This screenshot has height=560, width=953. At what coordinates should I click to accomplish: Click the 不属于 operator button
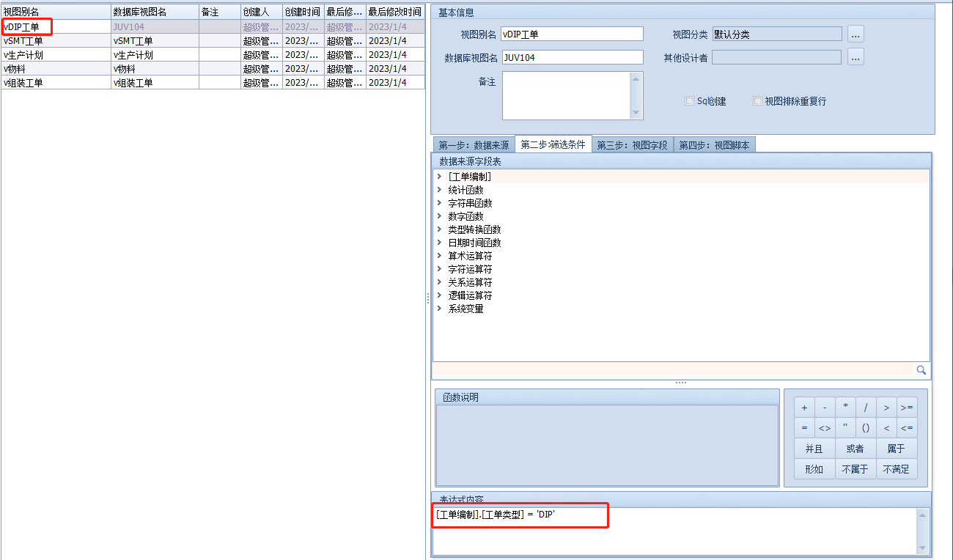tap(855, 469)
